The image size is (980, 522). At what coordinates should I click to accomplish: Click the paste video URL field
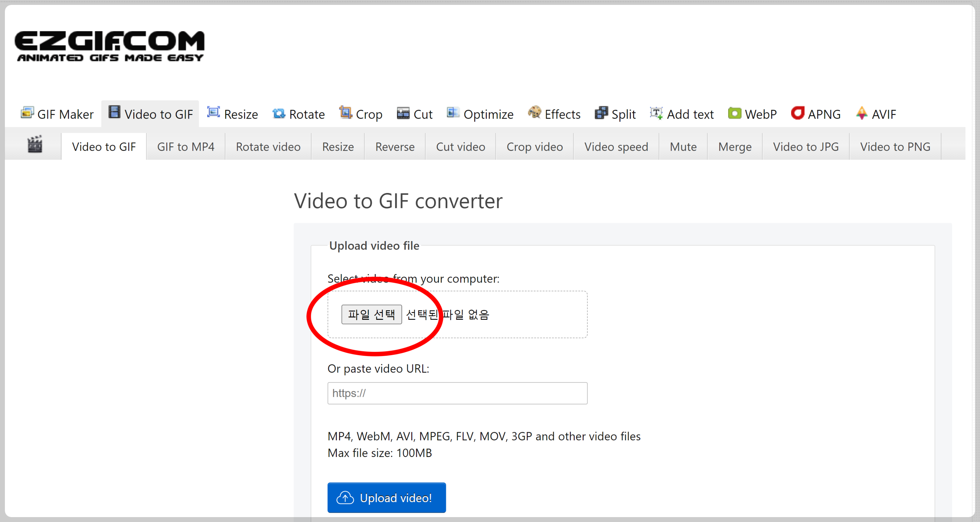pyautogui.click(x=457, y=393)
